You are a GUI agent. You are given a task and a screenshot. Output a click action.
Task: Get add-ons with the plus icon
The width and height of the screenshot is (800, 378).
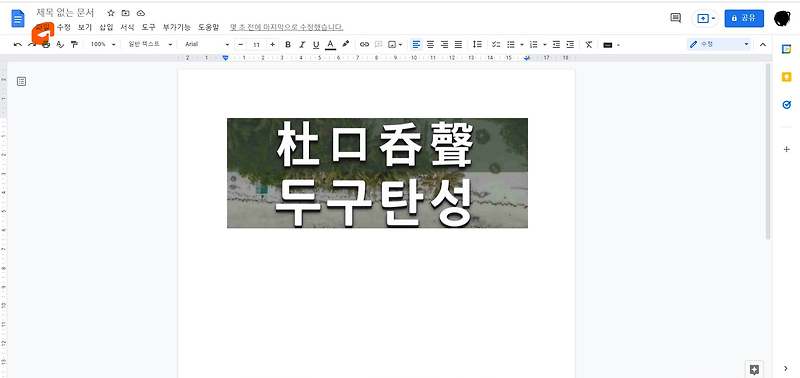pos(786,149)
